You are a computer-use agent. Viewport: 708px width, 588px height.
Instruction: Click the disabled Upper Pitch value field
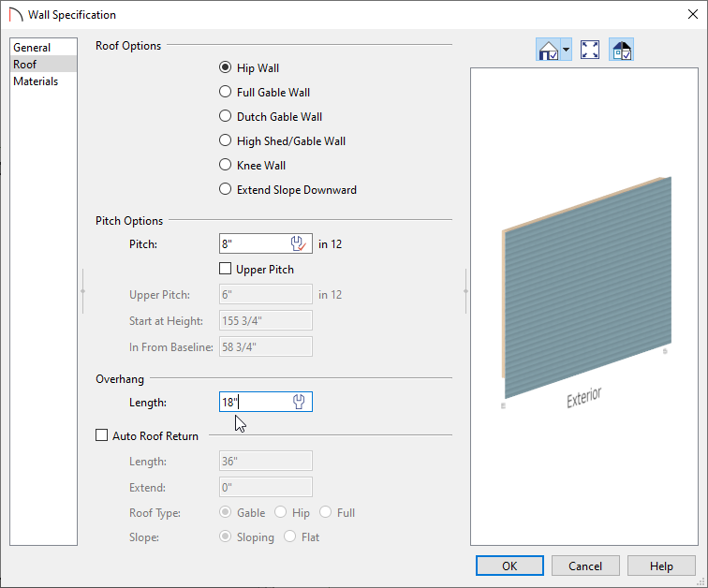(266, 294)
